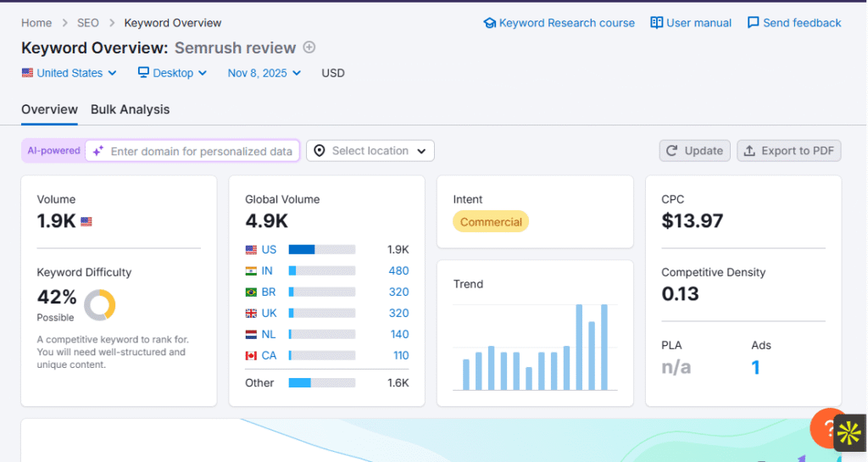Click the AI sparkle icon in the domain field

click(98, 151)
